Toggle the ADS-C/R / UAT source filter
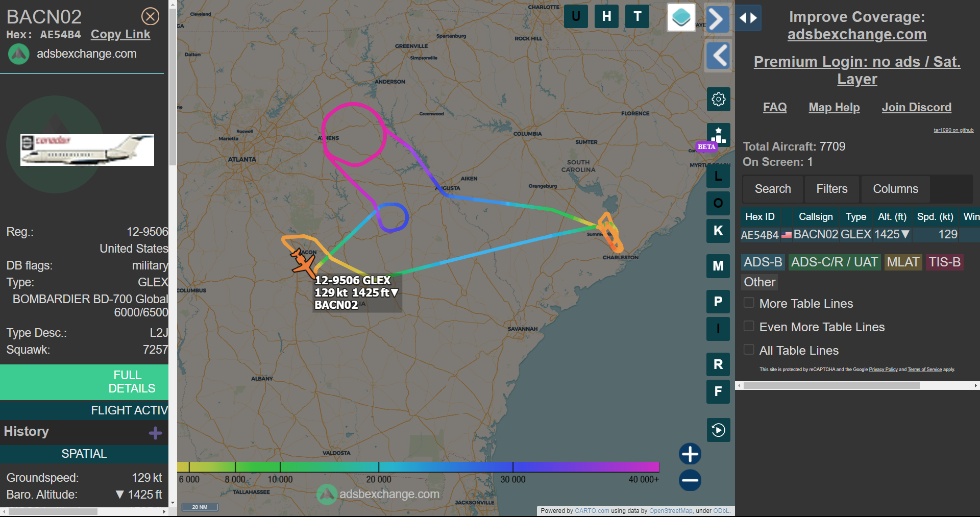Viewport: 980px width, 517px height. (835, 262)
